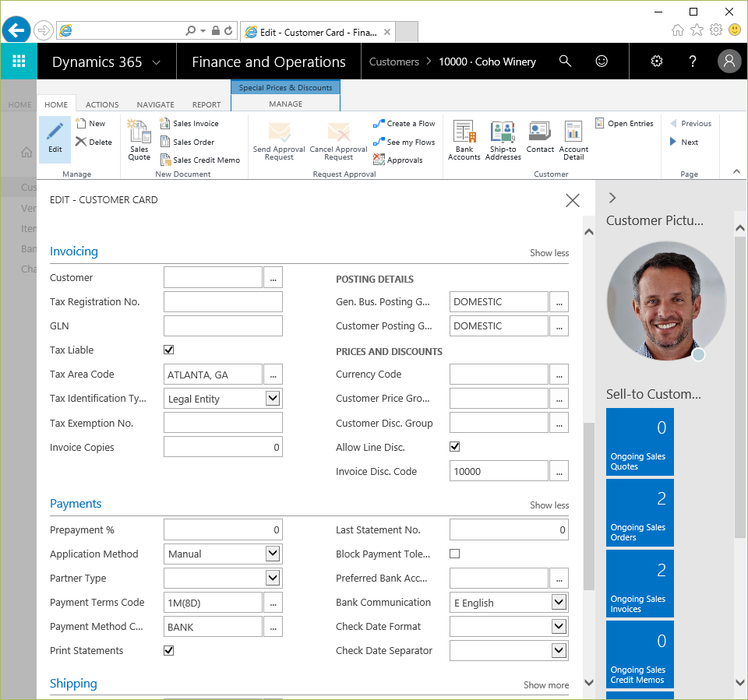Select the Edit - Customer Card browser tab
The height and width of the screenshot is (700, 748).
318,32
